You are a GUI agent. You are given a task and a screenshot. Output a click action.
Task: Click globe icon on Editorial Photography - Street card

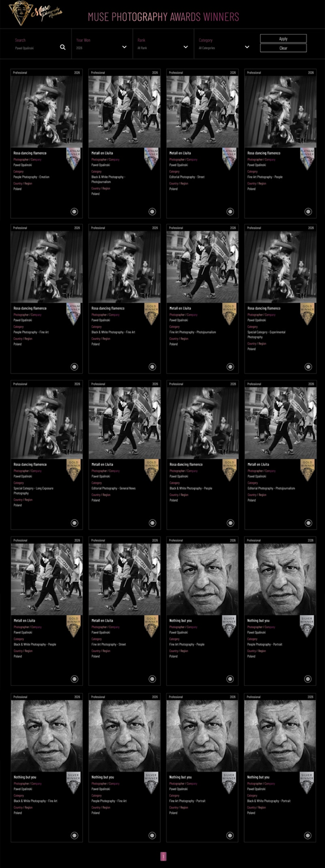230,211
